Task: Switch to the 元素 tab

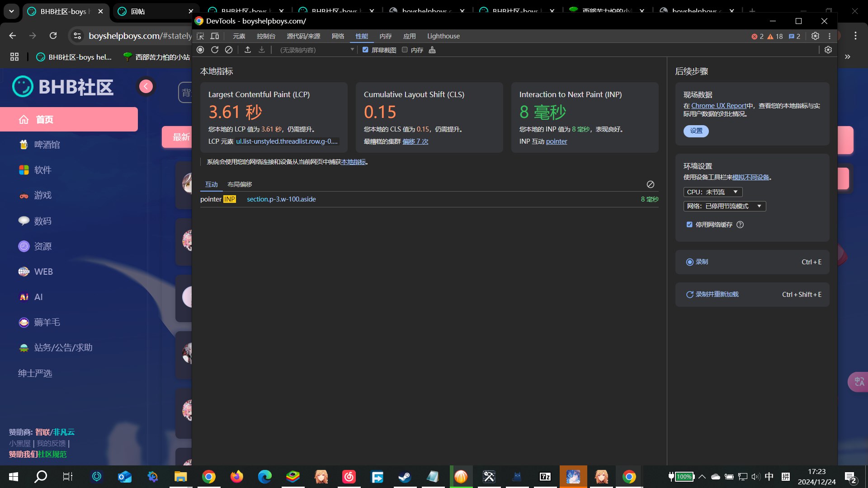Action: [239, 36]
